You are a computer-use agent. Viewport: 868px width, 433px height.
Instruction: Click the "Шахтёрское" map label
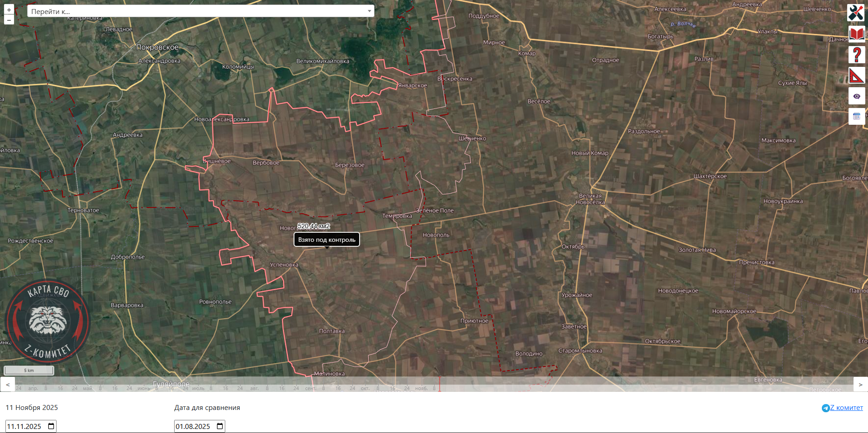[x=710, y=176]
